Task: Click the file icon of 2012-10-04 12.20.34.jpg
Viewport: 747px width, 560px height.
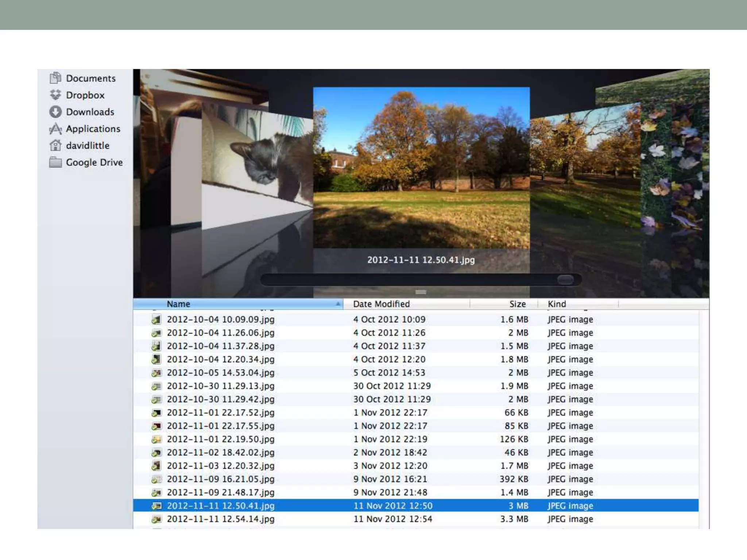Action: click(x=156, y=359)
